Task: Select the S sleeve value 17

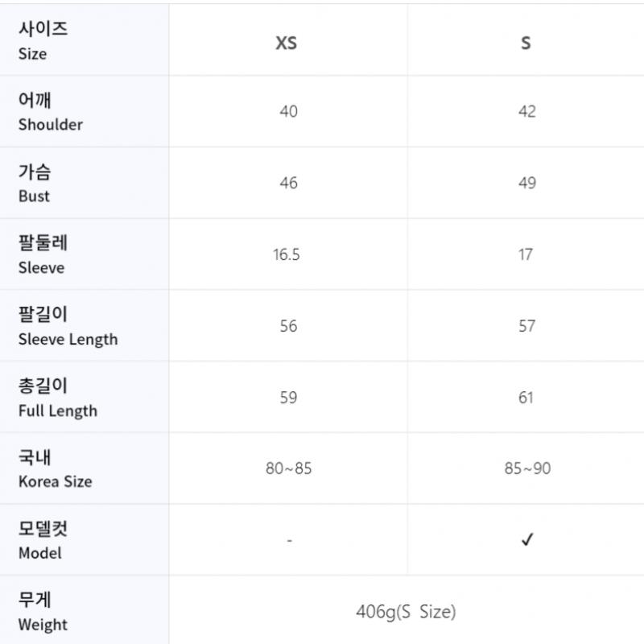Action: (526, 255)
